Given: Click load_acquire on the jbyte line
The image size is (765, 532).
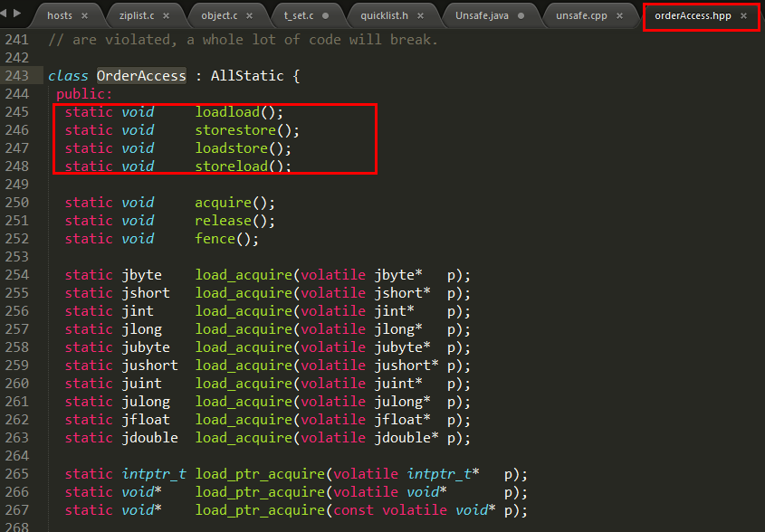Looking at the screenshot, I should tap(244, 275).
